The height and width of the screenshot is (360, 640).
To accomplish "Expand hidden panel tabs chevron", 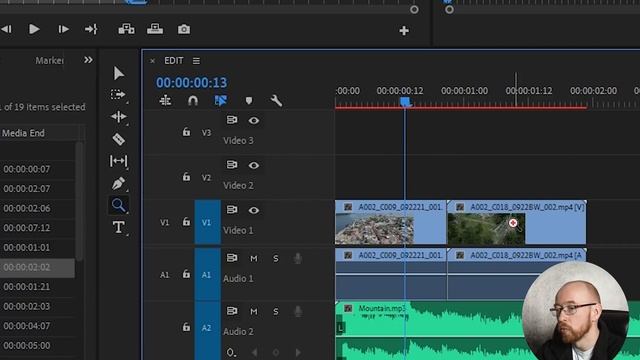I will pos(88,60).
